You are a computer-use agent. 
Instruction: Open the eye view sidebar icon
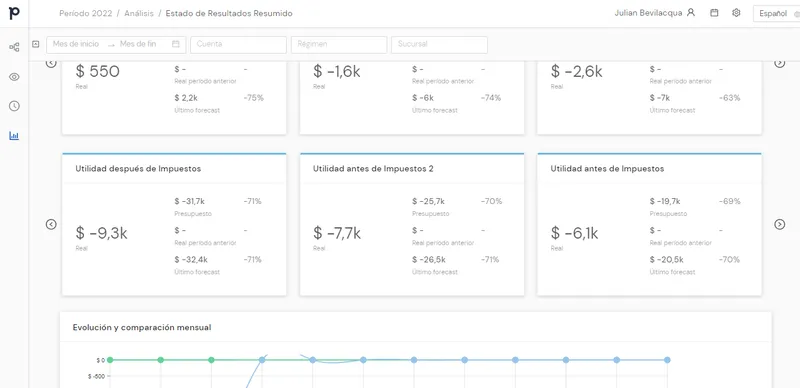click(x=14, y=77)
